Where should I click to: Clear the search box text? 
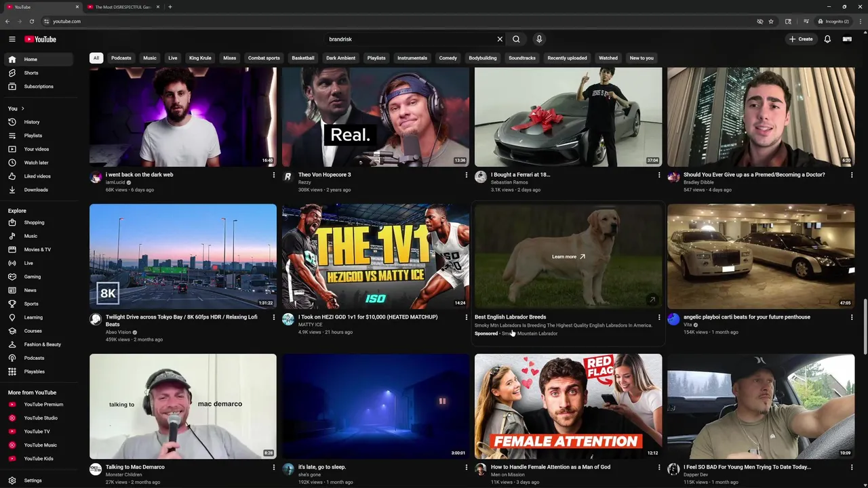(x=500, y=39)
